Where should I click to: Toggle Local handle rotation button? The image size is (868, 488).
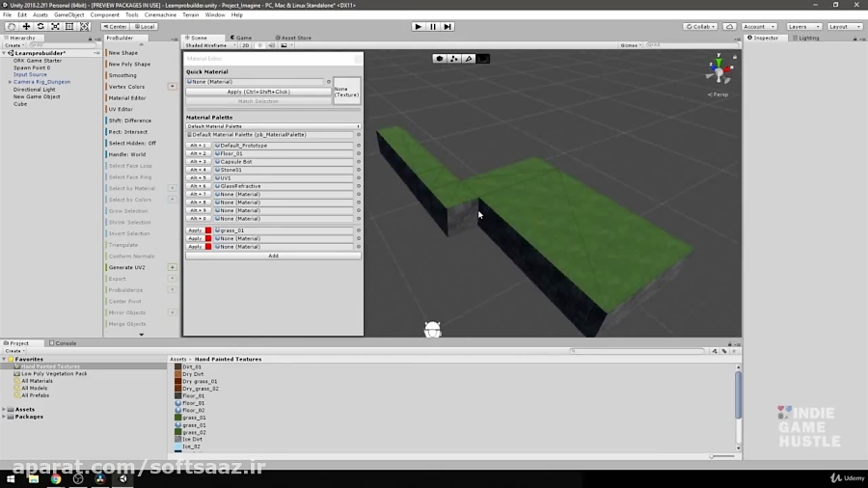tap(145, 27)
